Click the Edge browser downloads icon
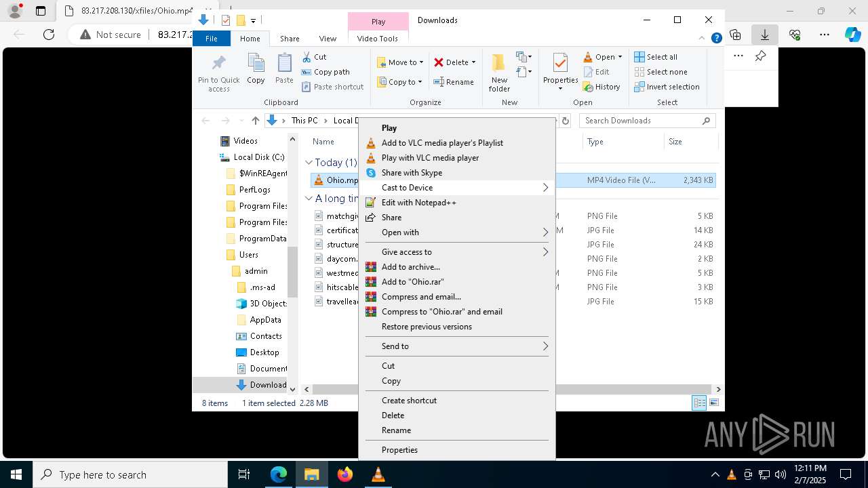868x488 pixels. coord(764,35)
